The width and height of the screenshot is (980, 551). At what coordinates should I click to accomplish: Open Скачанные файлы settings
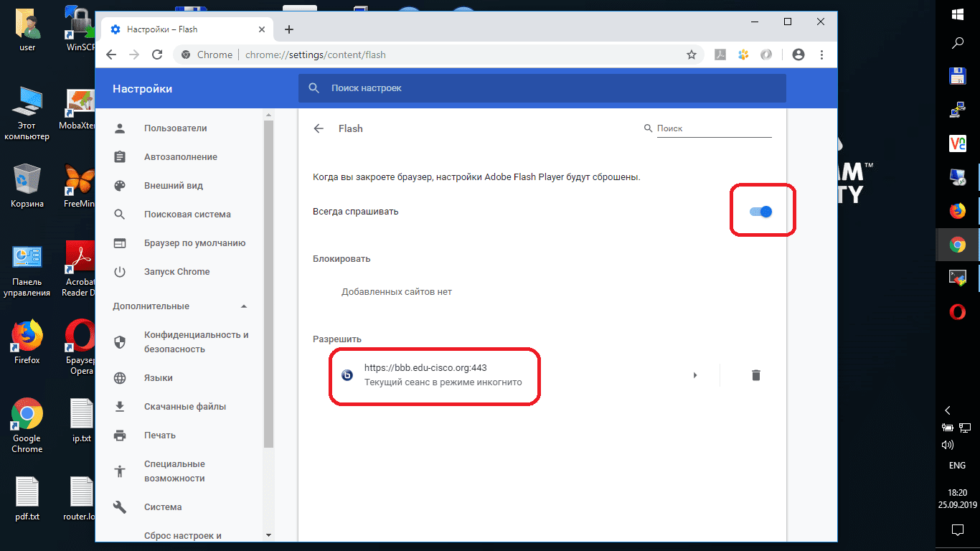click(x=184, y=407)
